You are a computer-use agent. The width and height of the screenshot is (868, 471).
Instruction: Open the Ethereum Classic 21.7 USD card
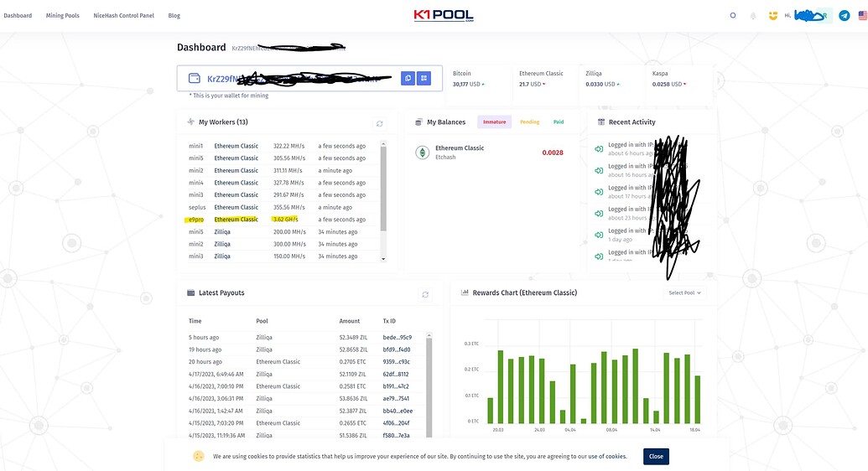point(543,84)
